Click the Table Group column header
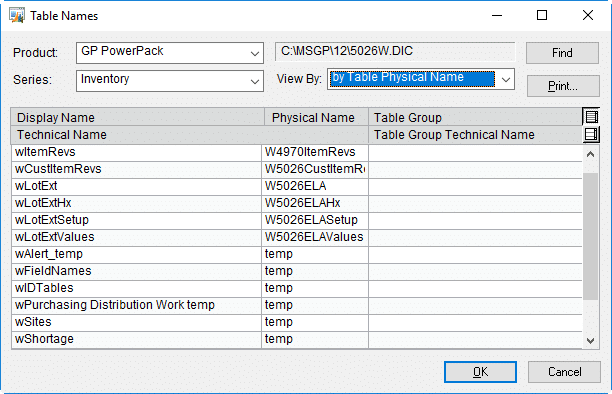Viewport: 612px width, 394px height. [x=475, y=117]
